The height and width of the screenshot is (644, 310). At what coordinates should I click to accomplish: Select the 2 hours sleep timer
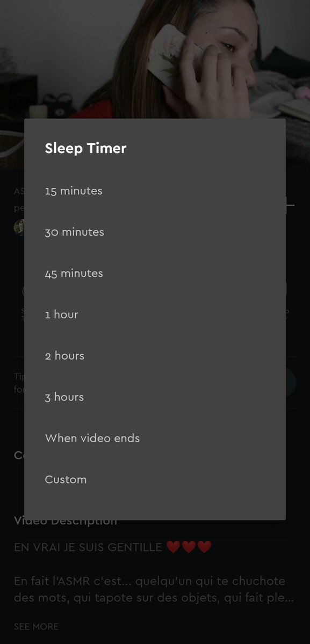pyautogui.click(x=155, y=356)
